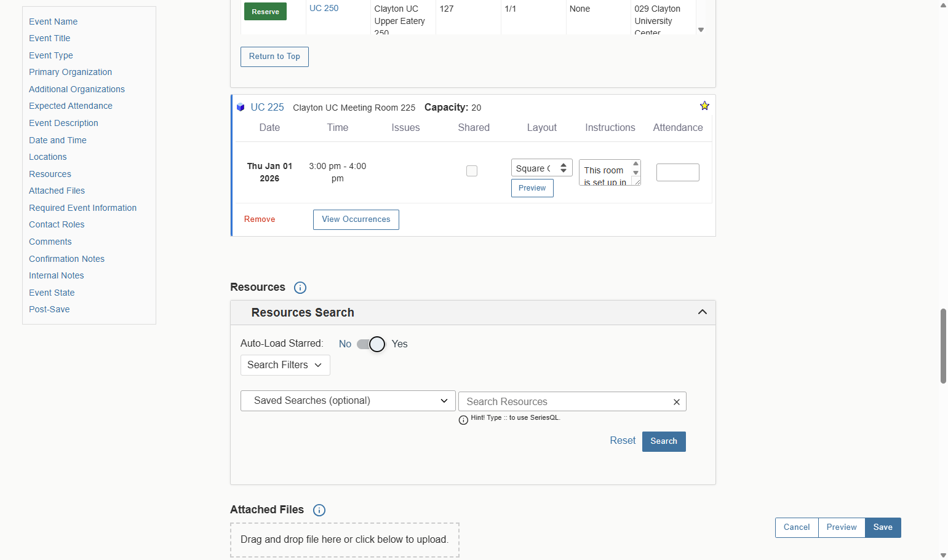Click the star favorite icon for UC 225

point(704,106)
